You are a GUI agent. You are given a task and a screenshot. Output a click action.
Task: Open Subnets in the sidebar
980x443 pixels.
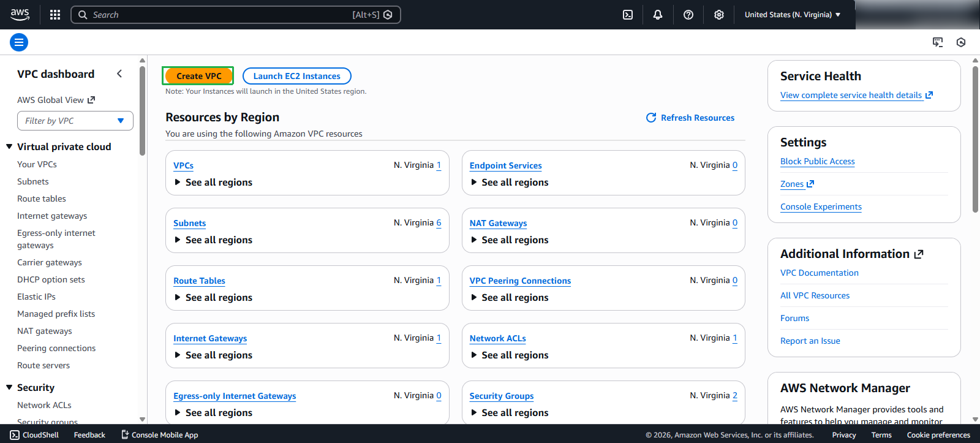pyautogui.click(x=33, y=181)
